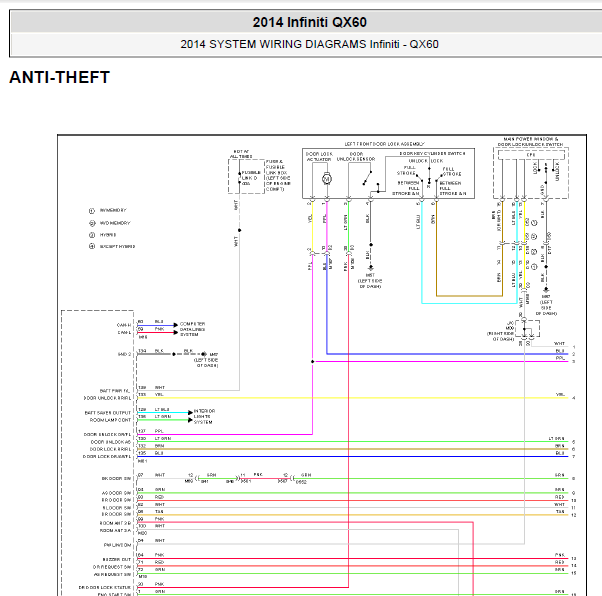
Task: Click the M57 ground symbol below the GND 2 wire
Action: pyautogui.click(x=204, y=354)
